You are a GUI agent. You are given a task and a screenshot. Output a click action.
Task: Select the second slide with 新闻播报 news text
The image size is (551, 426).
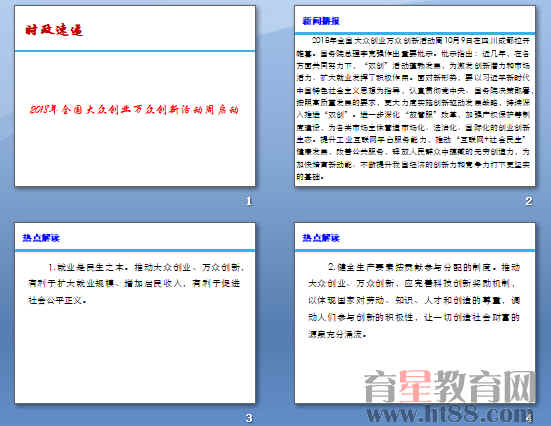415,96
